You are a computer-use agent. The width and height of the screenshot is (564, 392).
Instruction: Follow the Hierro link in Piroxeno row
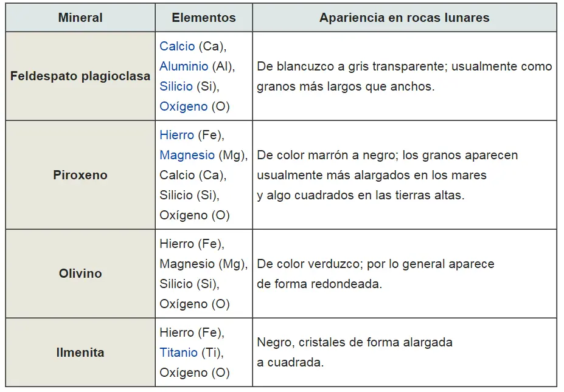(176, 135)
